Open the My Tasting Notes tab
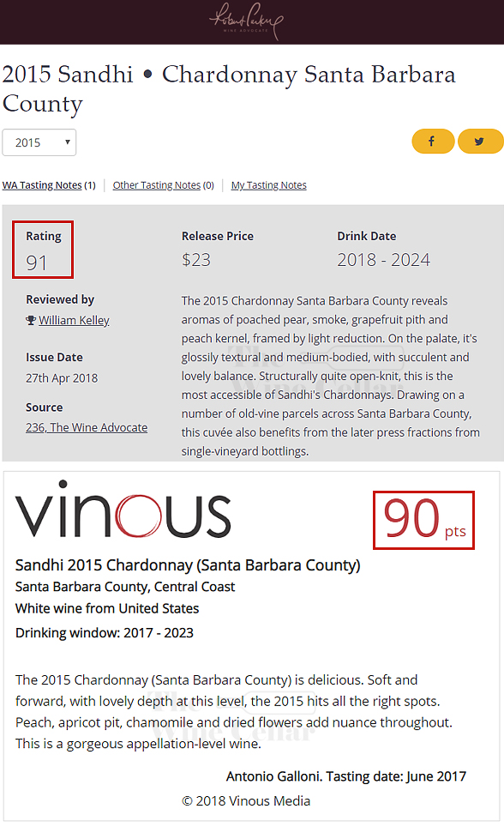The image size is (504, 827). coord(269,185)
